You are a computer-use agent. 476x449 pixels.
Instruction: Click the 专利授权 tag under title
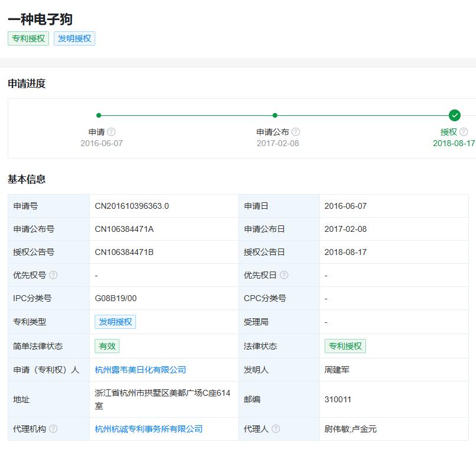click(x=28, y=38)
